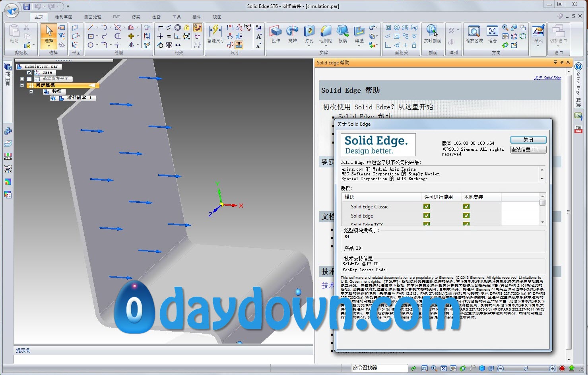
Task: Expand the 基本参考平面 tree node
Action: tap(22, 79)
